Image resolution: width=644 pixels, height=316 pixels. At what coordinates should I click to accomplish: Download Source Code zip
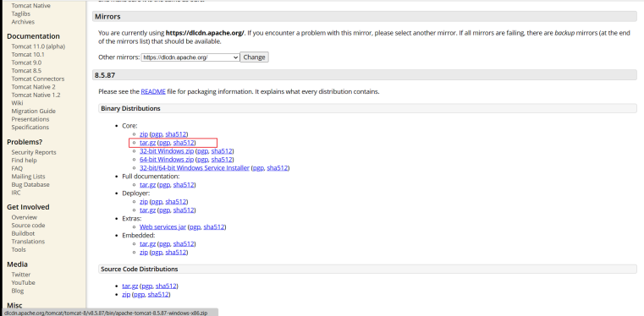coord(126,294)
